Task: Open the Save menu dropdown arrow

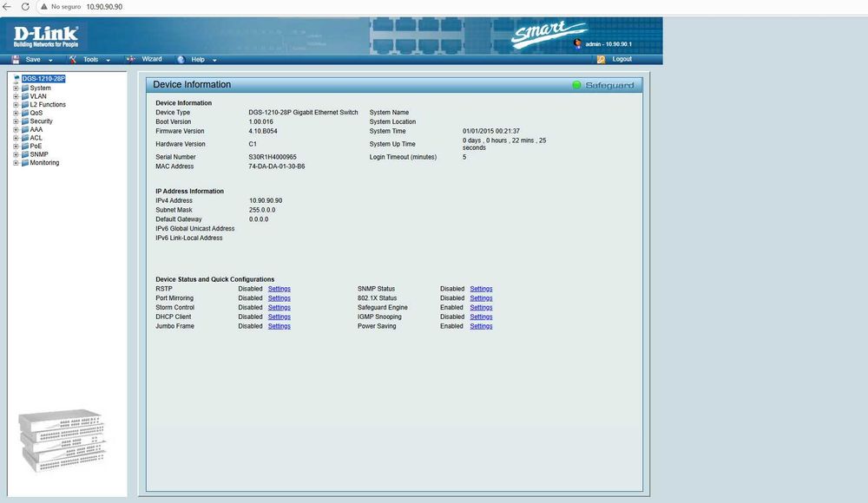Action: pyautogui.click(x=50, y=60)
